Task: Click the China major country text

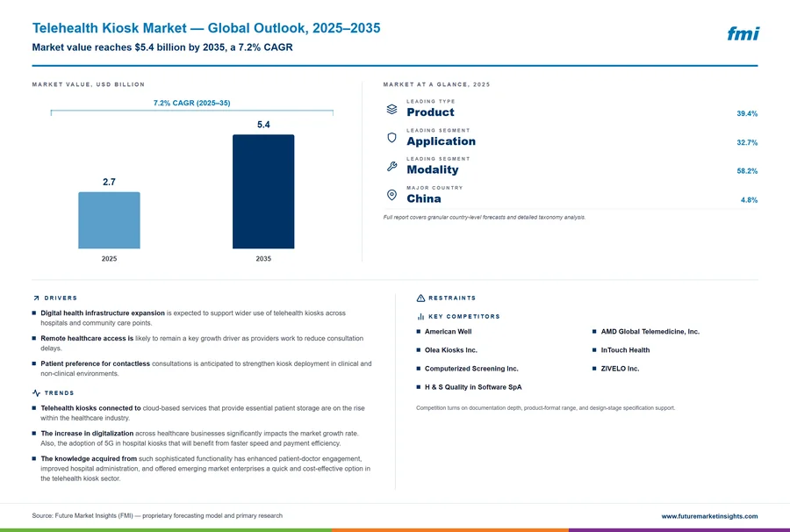Action: (424, 198)
